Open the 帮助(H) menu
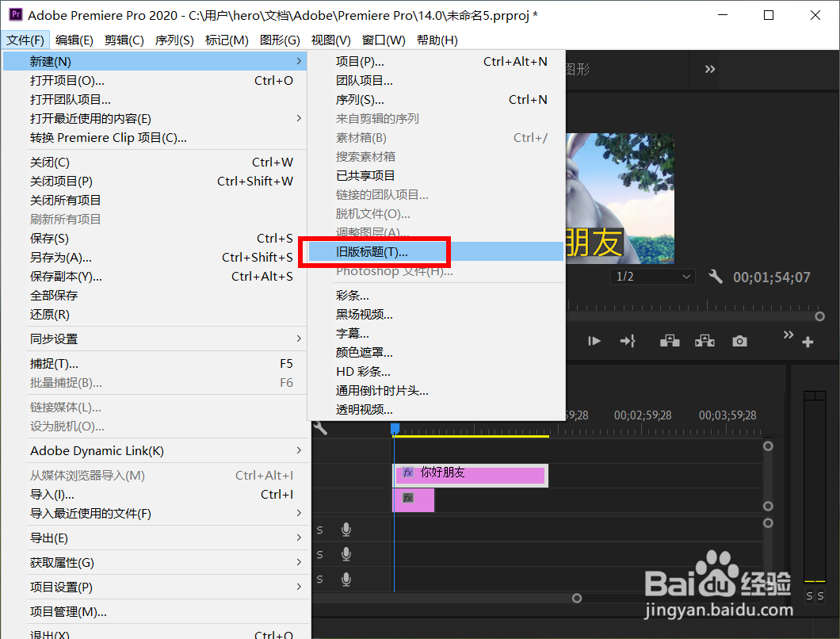 pos(437,40)
